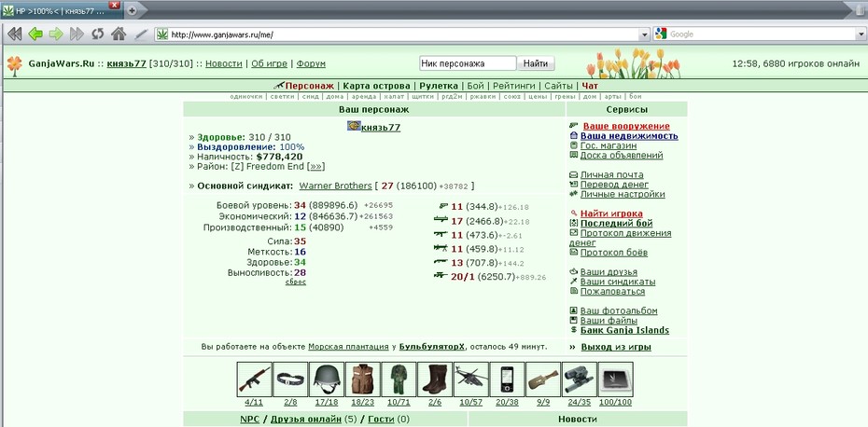The width and height of the screenshot is (868, 427).
Task: Select the armor vest equipment icon
Action: pyautogui.click(x=362, y=379)
